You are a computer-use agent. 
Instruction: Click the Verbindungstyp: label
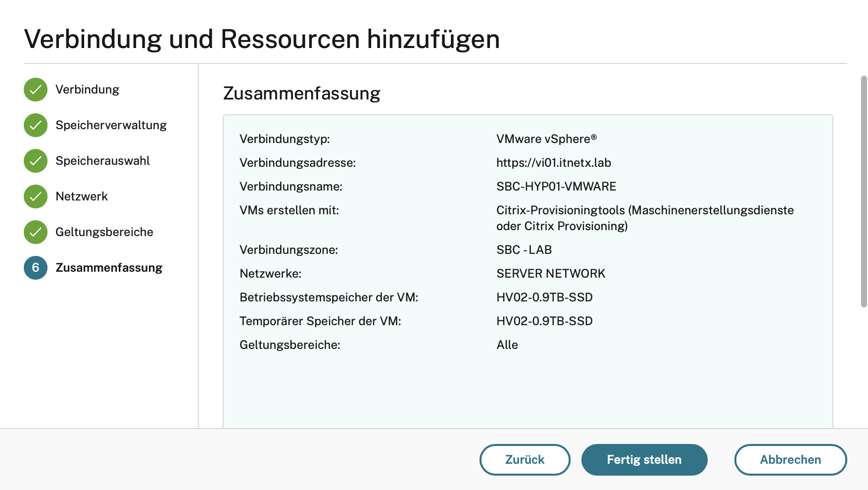[x=285, y=139]
